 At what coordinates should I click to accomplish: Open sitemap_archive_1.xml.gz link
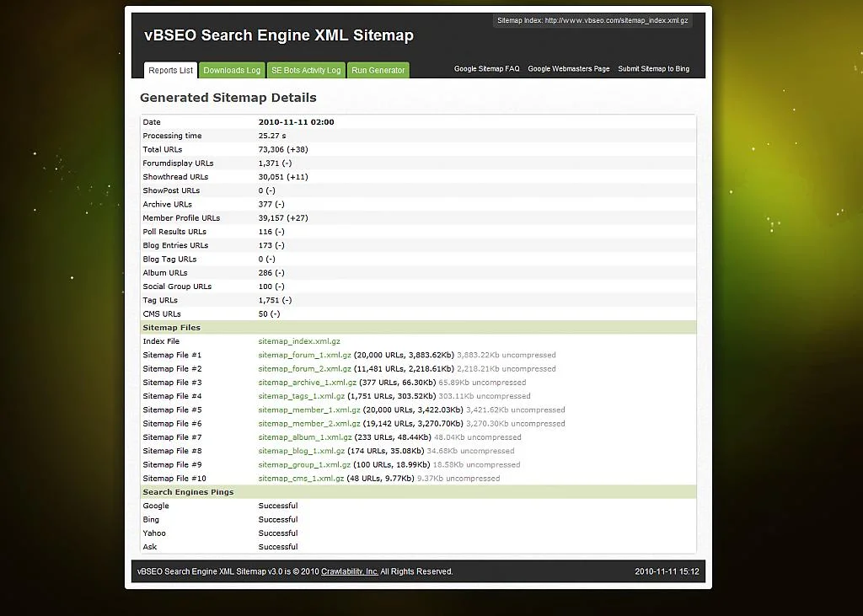coord(307,383)
